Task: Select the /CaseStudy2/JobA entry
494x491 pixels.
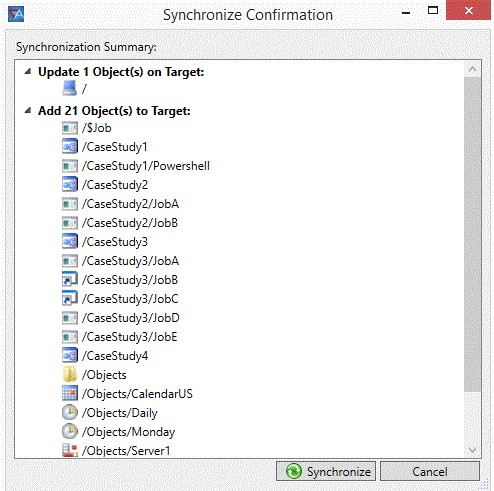Action: pos(130,204)
